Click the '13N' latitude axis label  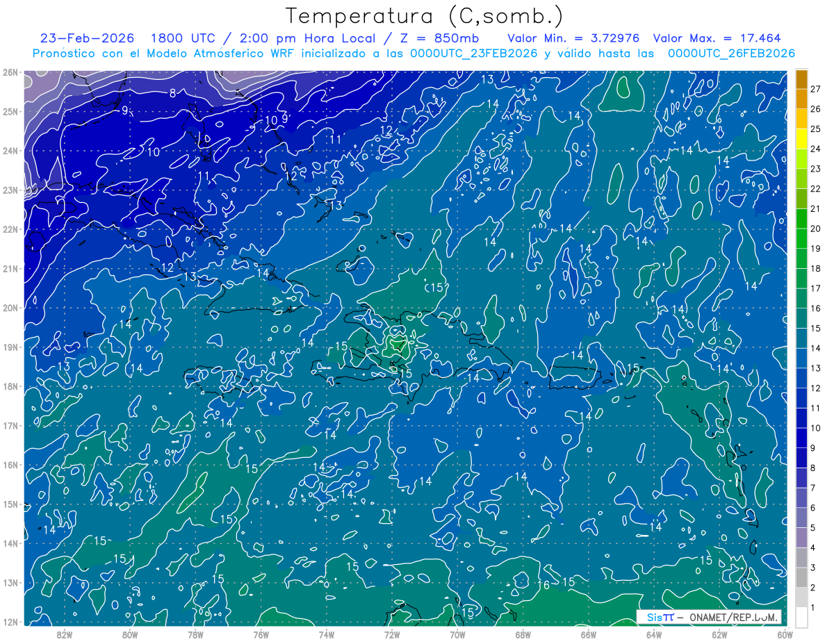pos(10,582)
